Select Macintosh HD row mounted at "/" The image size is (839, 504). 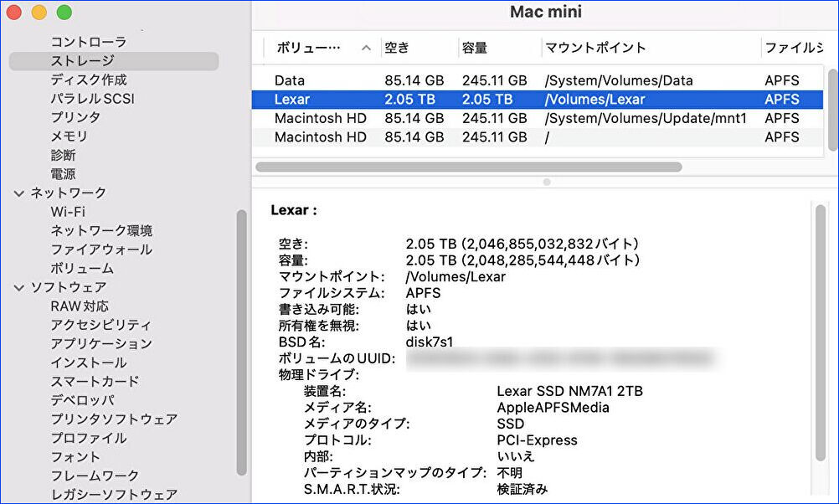(538, 137)
